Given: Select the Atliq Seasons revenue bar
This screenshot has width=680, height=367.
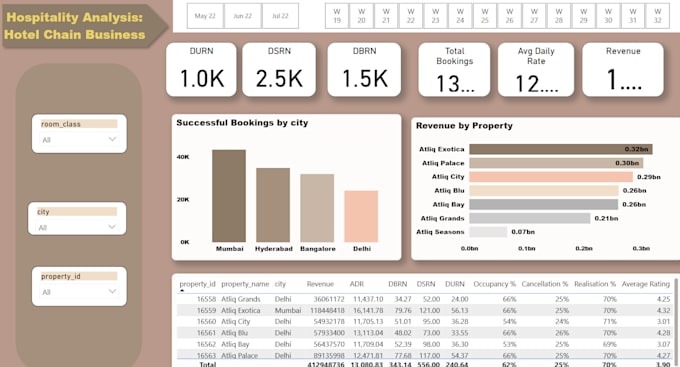Looking at the screenshot, I should [x=488, y=232].
